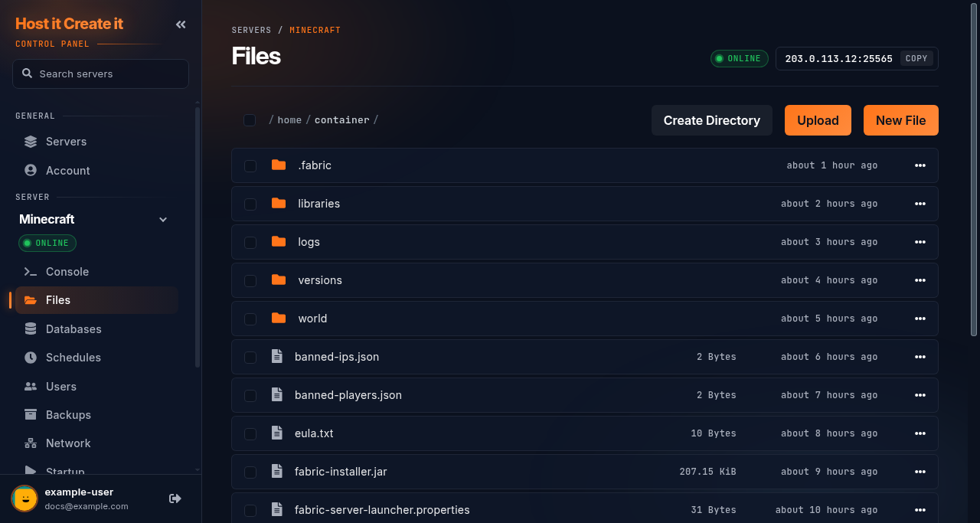Check the eula.txt checkbox

pyautogui.click(x=250, y=434)
